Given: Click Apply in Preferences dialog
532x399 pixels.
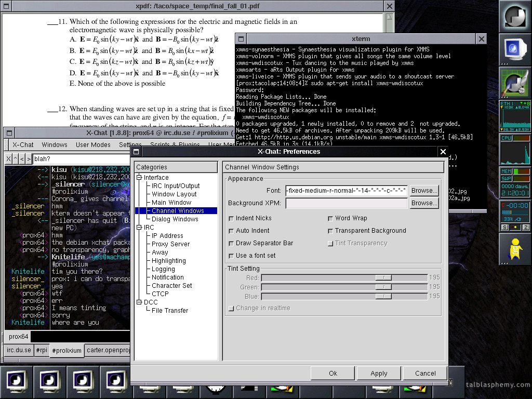Looking at the screenshot, I should [379, 373].
